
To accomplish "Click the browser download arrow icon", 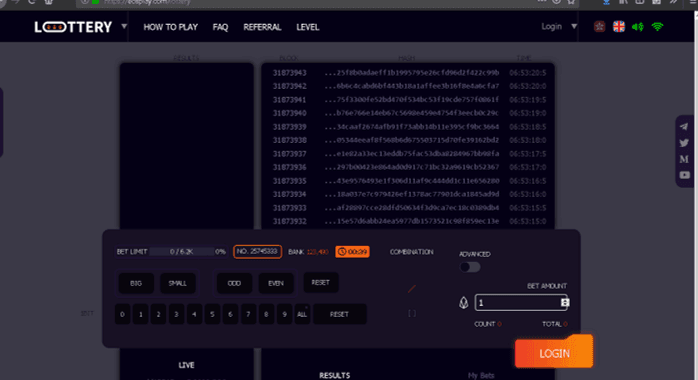I will [606, 2].
